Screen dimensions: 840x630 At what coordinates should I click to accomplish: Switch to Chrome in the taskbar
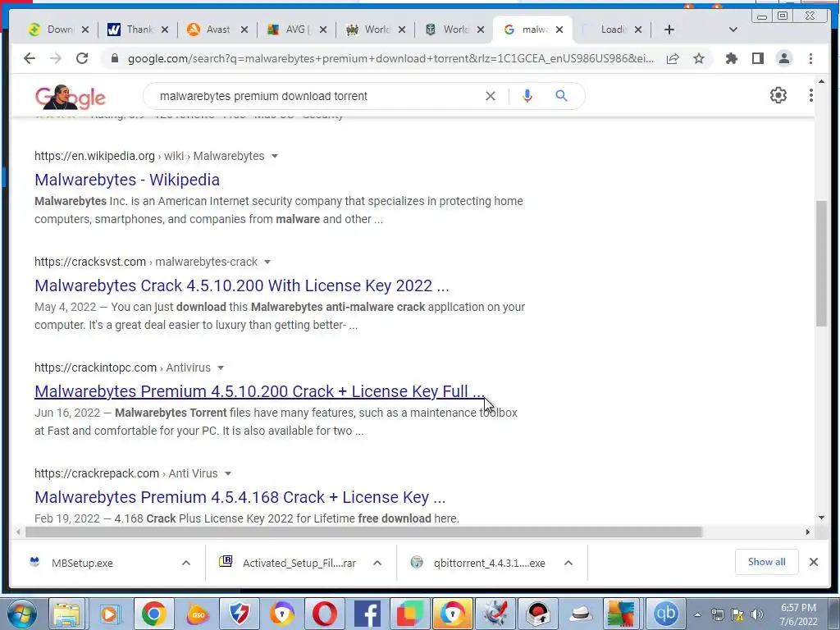[153, 614]
